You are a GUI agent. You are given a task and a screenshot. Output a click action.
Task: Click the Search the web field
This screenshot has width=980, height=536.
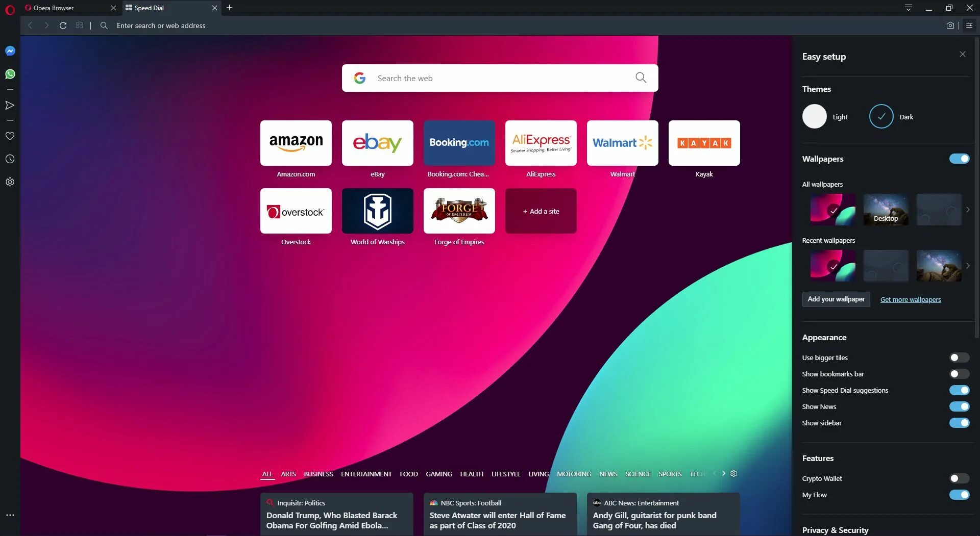[x=500, y=78]
